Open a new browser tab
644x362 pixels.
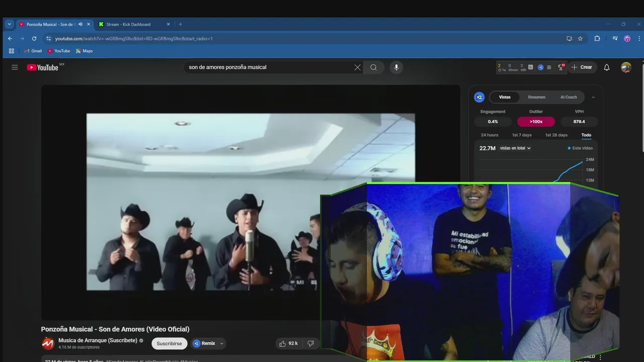pos(180,24)
